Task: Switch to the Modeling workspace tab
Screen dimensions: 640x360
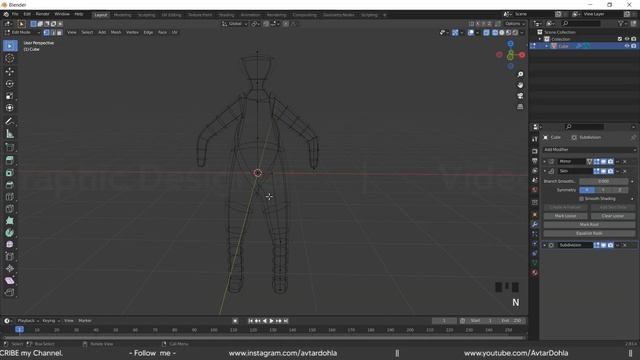Action: pyautogui.click(x=122, y=15)
